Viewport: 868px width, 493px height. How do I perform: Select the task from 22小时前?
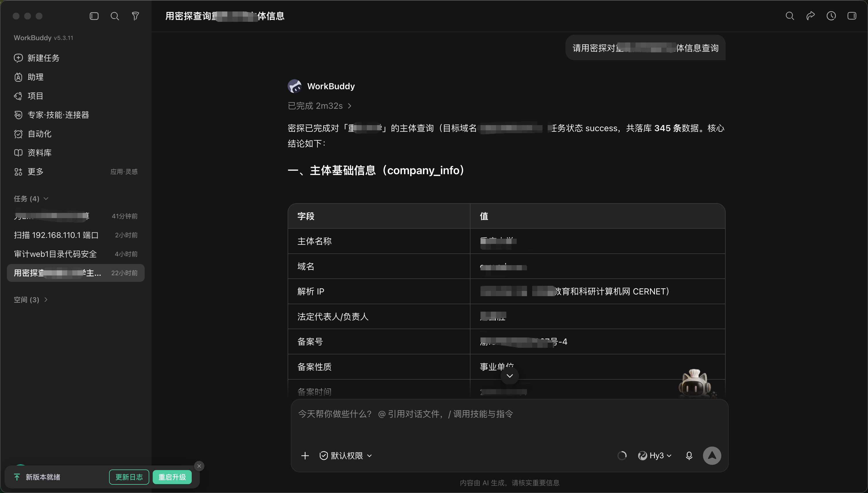75,273
